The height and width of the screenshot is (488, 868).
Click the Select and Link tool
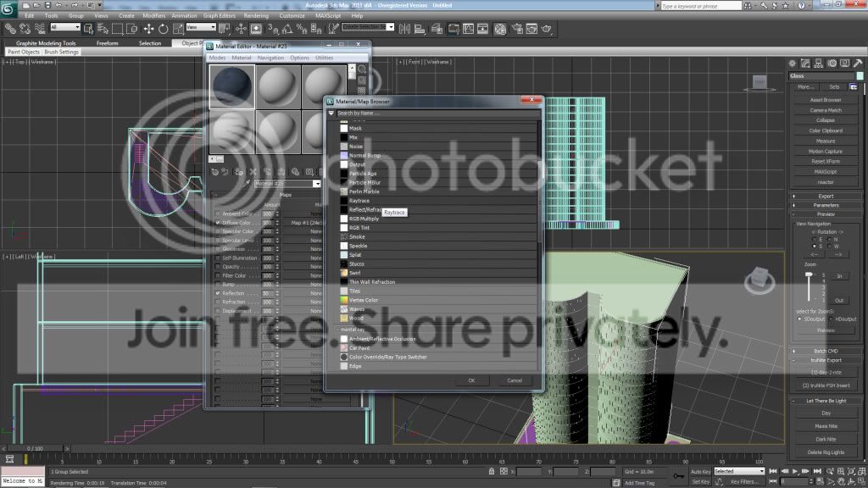(x=10, y=29)
